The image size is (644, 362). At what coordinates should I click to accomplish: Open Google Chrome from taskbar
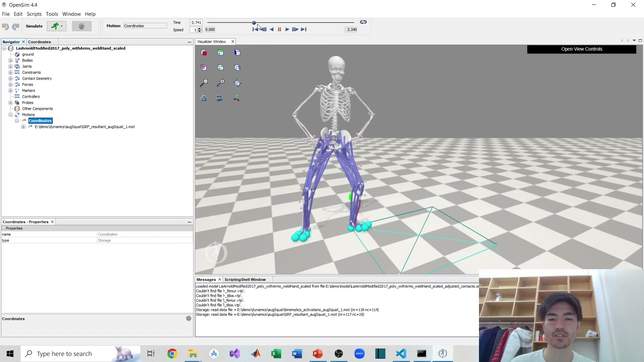point(172,353)
